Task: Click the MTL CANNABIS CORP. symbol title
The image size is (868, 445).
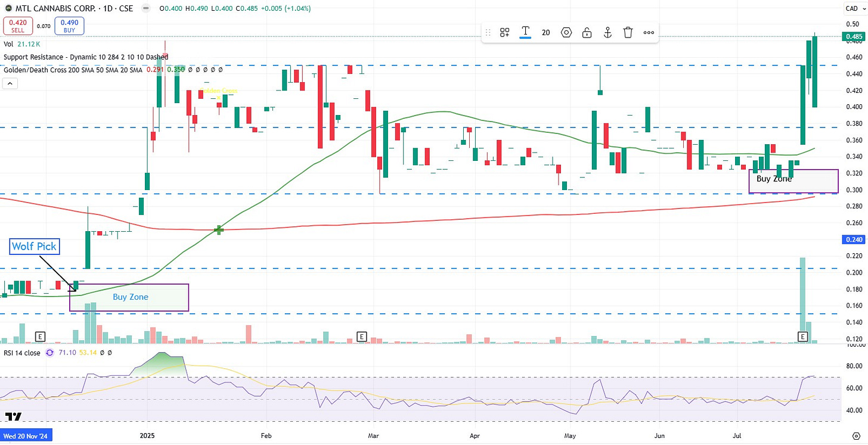Action: pyautogui.click(x=55, y=8)
